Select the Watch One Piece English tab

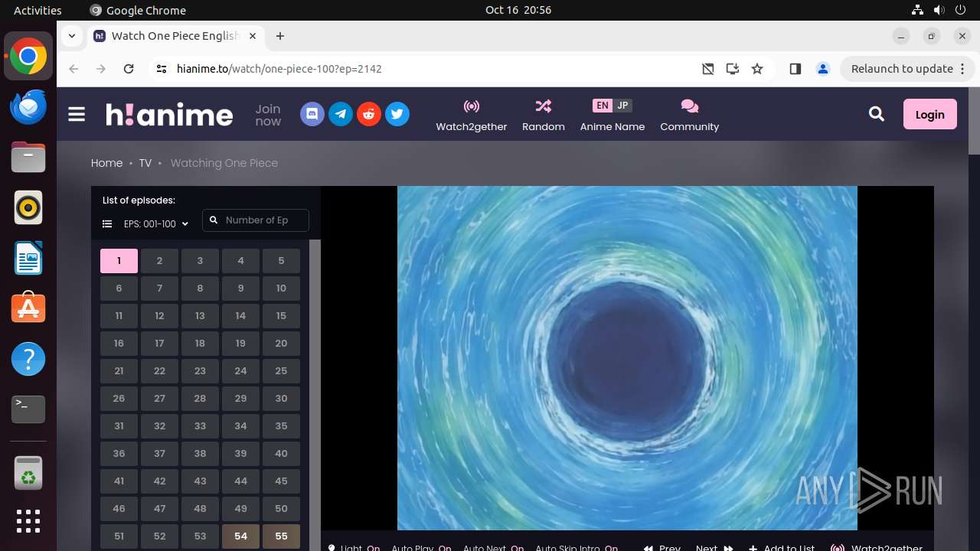(176, 36)
